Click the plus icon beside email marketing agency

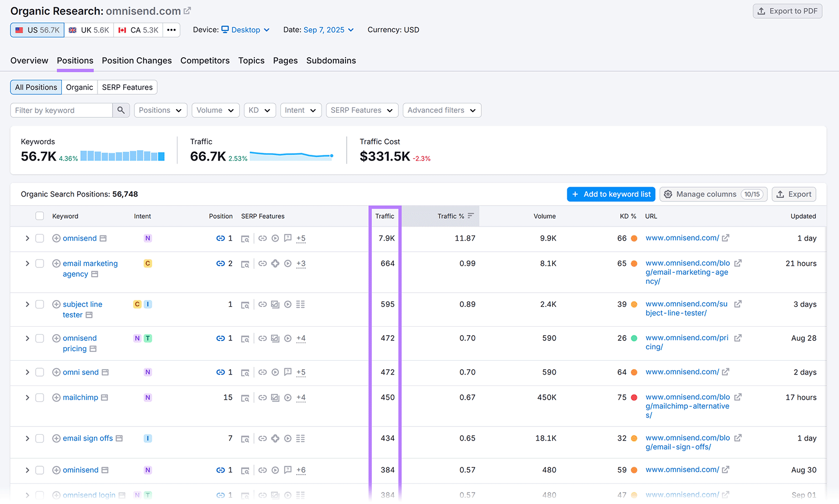point(56,263)
